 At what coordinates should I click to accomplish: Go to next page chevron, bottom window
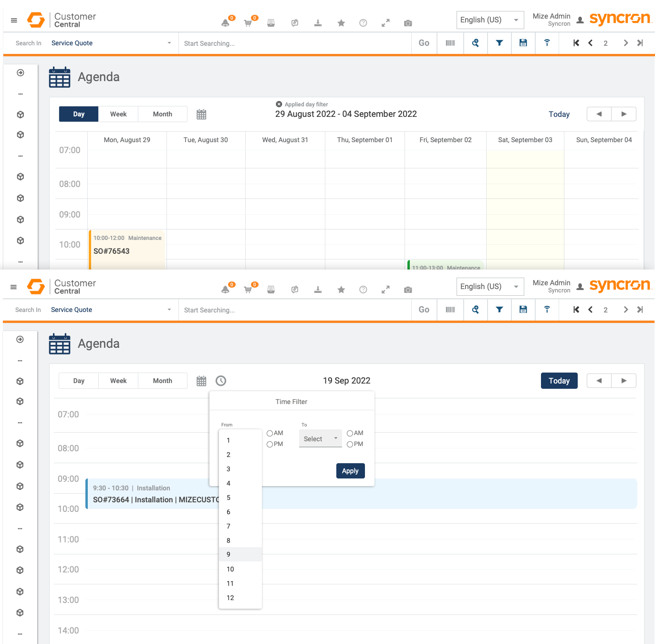626,310
